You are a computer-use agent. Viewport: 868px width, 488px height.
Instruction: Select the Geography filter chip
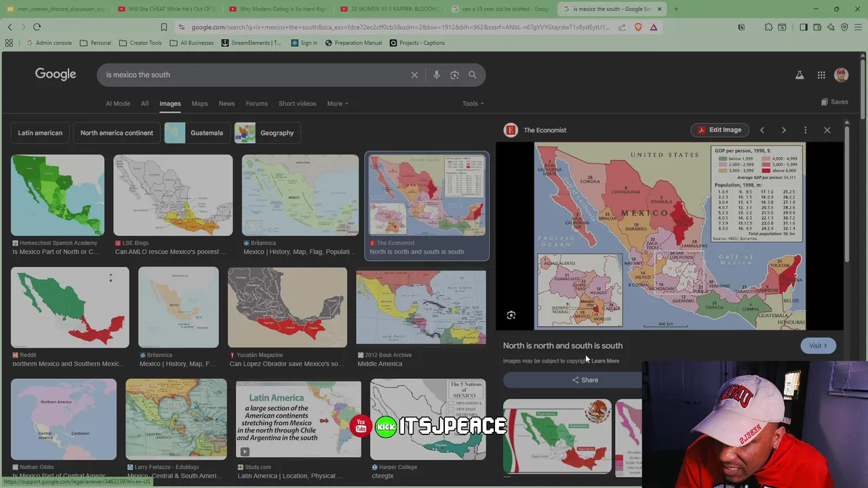[x=267, y=133]
